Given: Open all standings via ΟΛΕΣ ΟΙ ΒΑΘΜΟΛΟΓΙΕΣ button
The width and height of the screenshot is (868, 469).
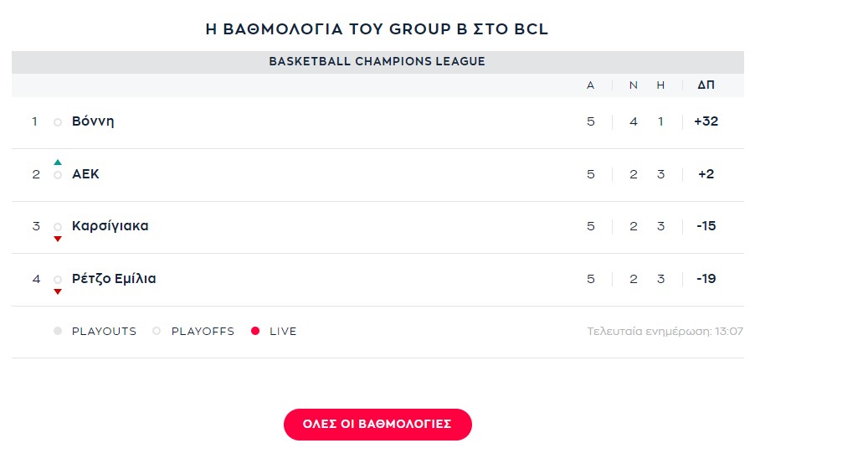Looking at the screenshot, I should pyautogui.click(x=378, y=425).
